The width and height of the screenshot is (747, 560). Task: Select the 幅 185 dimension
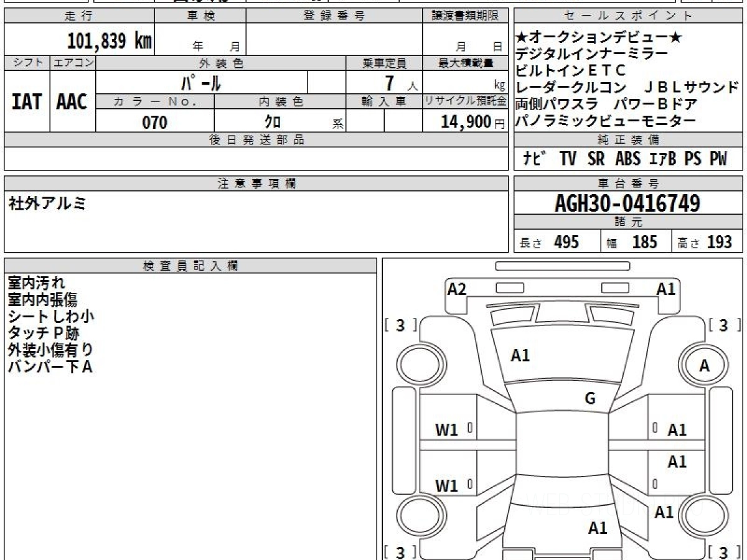(x=632, y=242)
